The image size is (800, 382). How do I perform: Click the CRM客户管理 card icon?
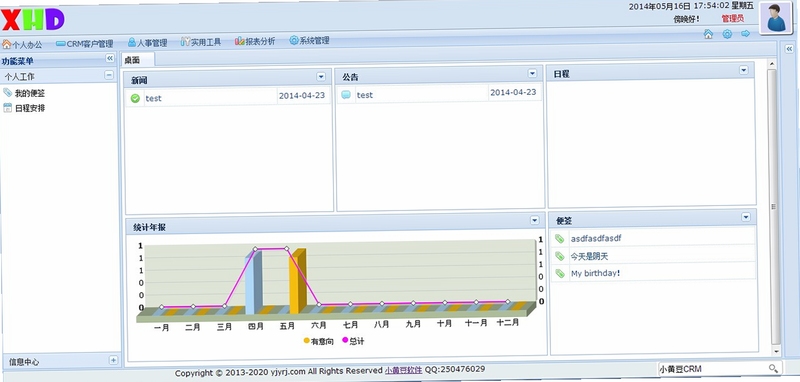[61, 44]
